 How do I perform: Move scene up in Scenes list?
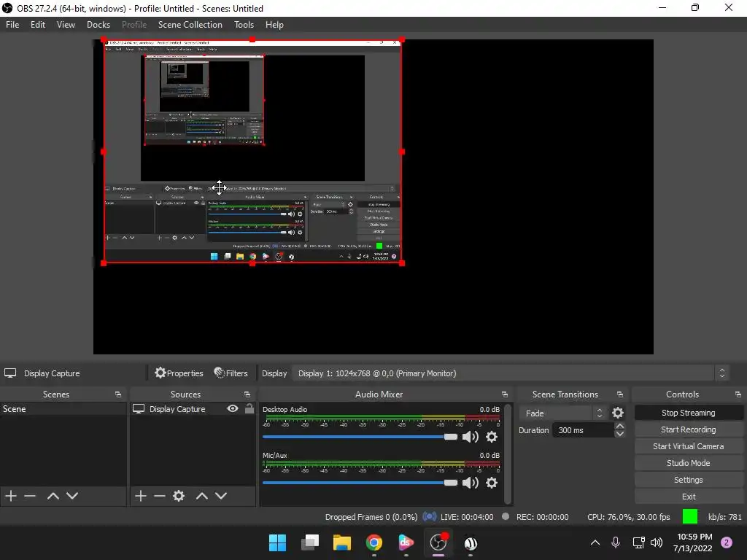[x=53, y=496]
